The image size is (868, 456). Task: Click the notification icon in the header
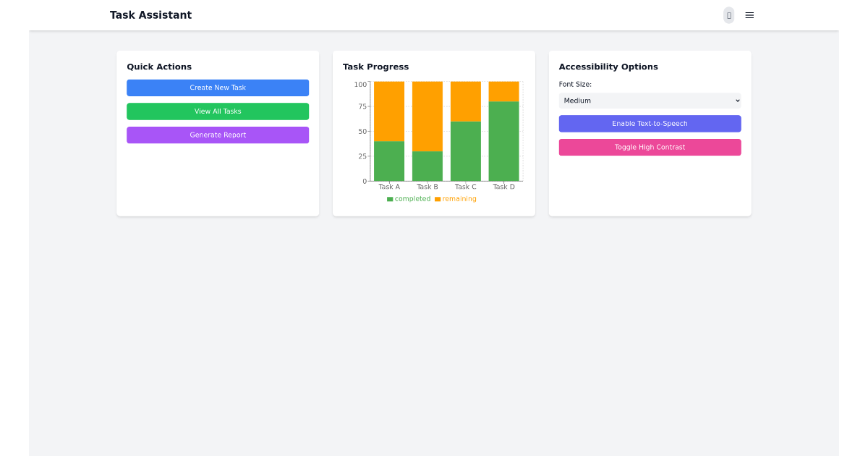click(x=728, y=14)
